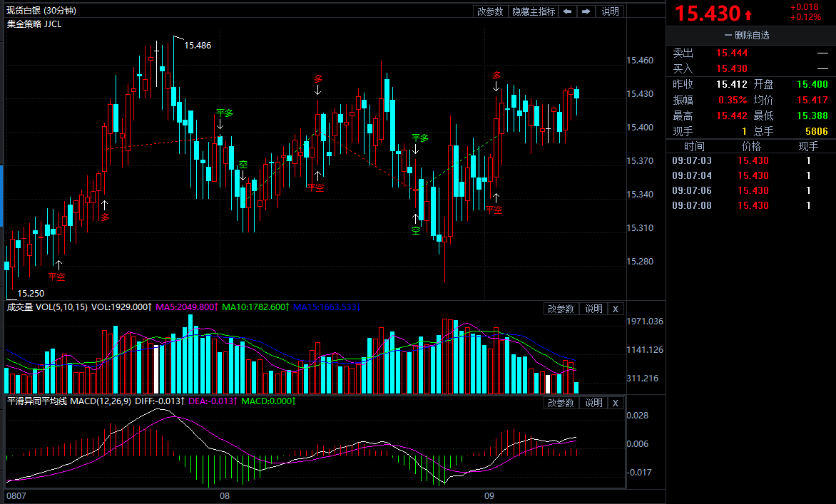Image resolution: width=836 pixels, height=504 pixels.
Task: Click the 09 date marker on time axis
Action: point(489,495)
